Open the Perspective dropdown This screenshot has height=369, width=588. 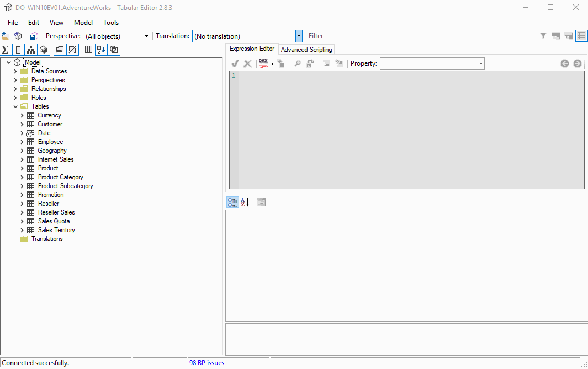tap(146, 35)
